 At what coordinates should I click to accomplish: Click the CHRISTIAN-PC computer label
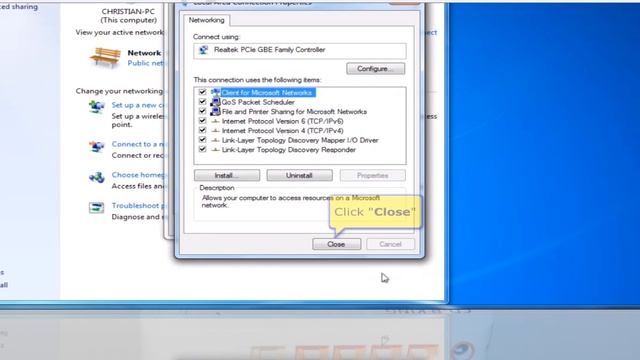click(128, 12)
